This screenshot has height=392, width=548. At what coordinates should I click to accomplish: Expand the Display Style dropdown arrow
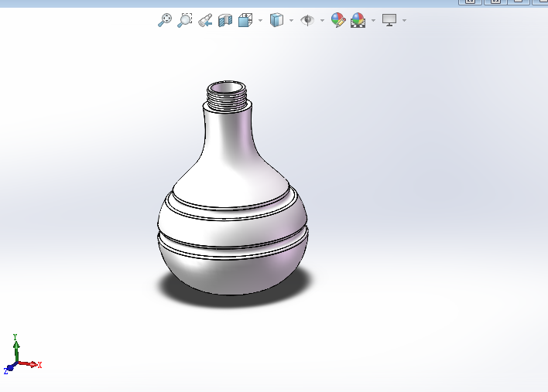(x=292, y=21)
